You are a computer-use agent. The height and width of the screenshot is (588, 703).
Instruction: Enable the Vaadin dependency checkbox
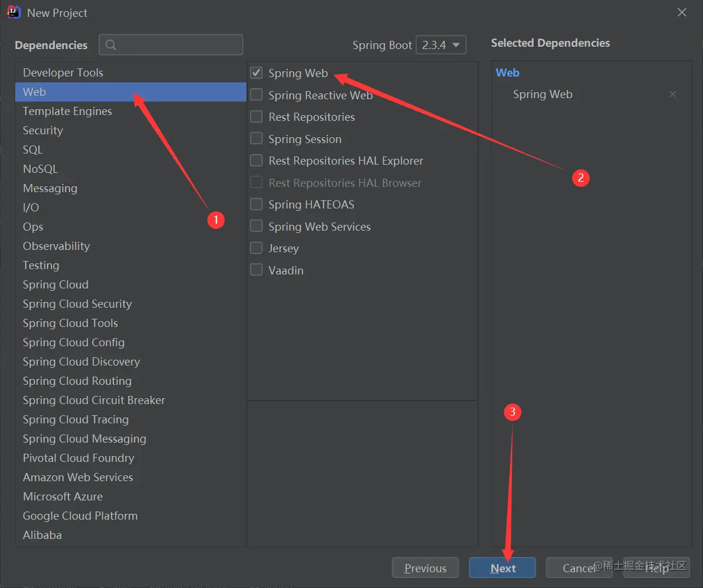(256, 270)
